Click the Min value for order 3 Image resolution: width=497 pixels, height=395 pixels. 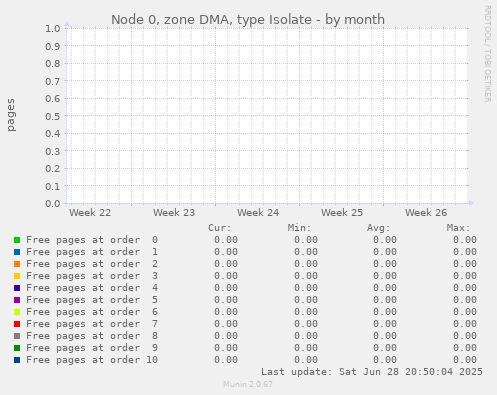[306, 276]
